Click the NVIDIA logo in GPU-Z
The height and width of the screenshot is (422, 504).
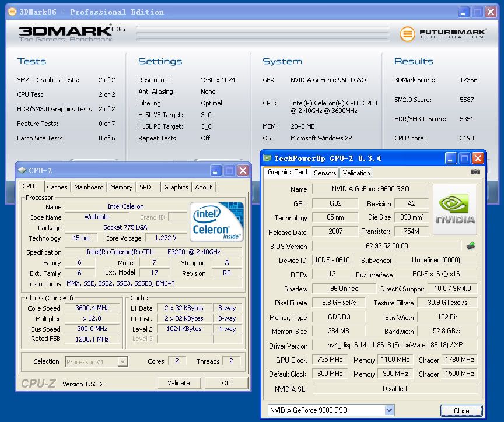pyautogui.click(x=455, y=210)
